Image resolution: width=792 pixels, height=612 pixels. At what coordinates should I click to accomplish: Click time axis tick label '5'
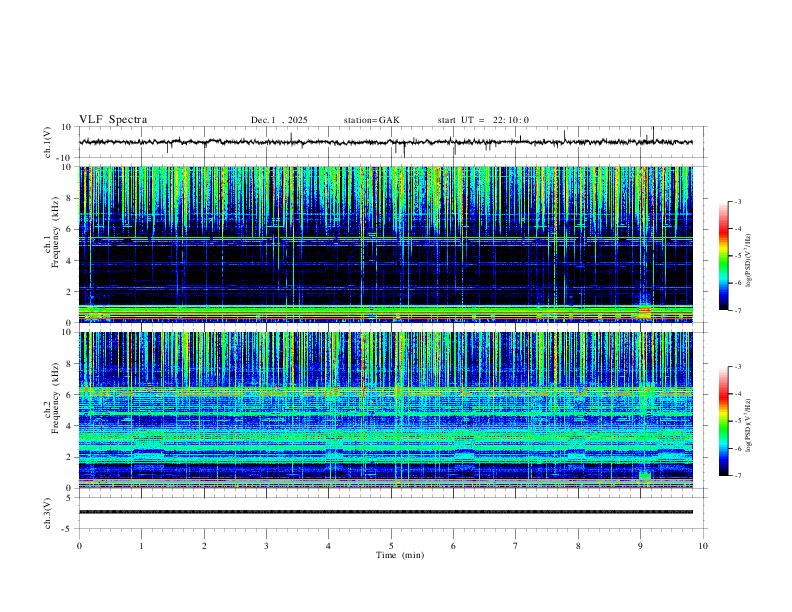pyautogui.click(x=391, y=546)
